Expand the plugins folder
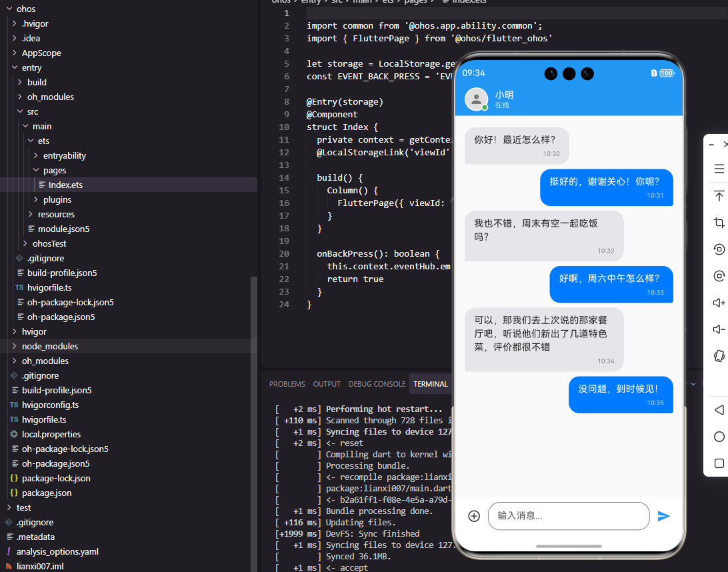The height and width of the screenshot is (572, 728). (x=36, y=199)
